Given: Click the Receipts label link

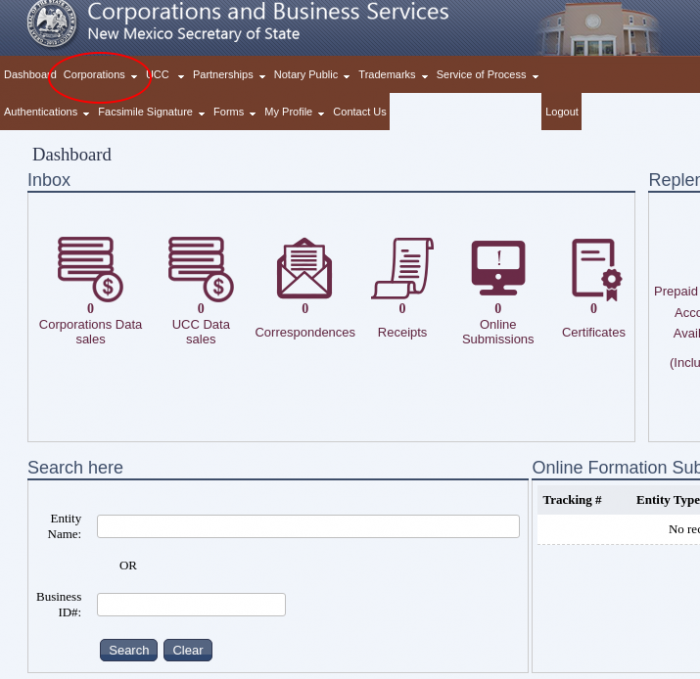Looking at the screenshot, I should pyautogui.click(x=402, y=332).
